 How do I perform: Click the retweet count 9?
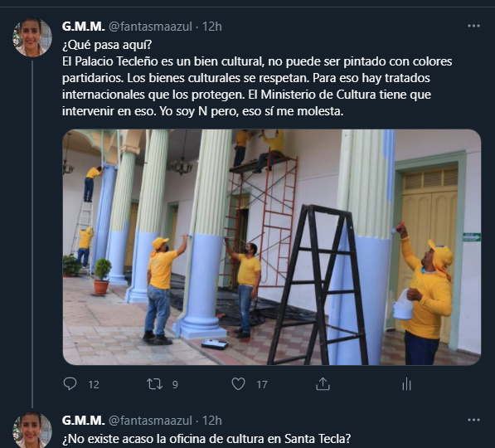(x=175, y=384)
